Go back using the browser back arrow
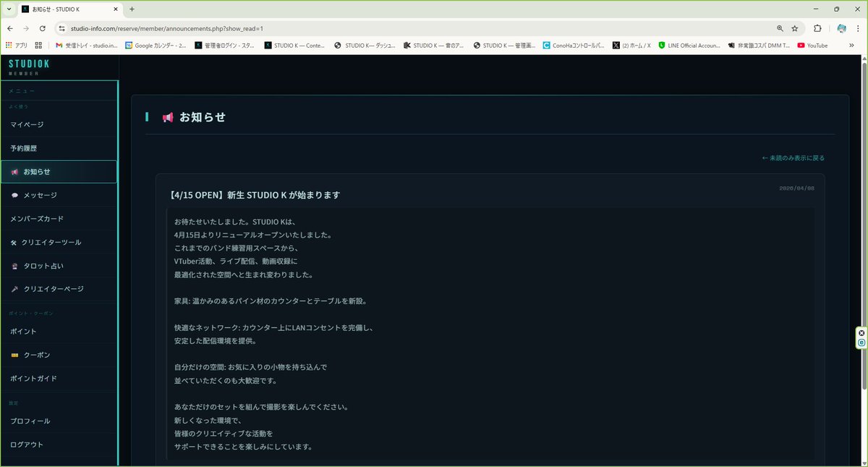Image resolution: width=868 pixels, height=467 pixels. click(9, 28)
